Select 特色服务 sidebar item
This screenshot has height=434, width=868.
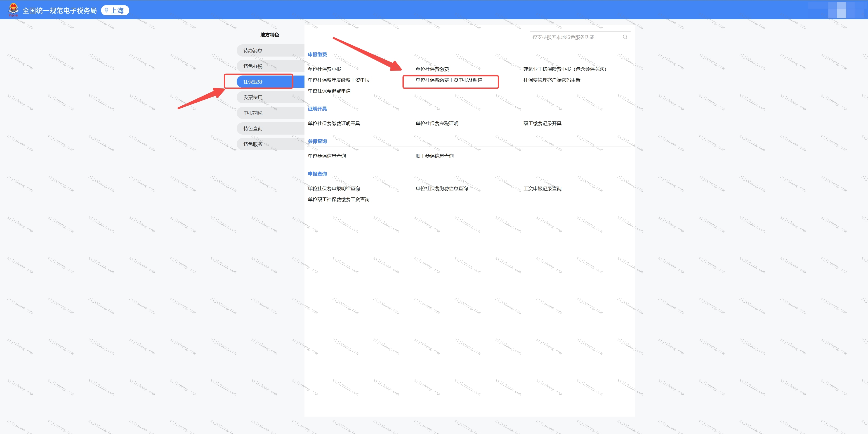270,144
